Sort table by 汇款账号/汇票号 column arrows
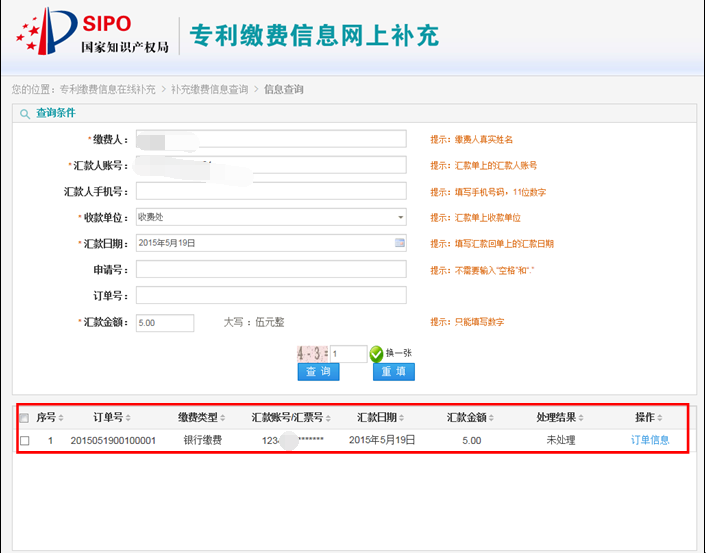The width and height of the screenshot is (706, 553). (328, 418)
